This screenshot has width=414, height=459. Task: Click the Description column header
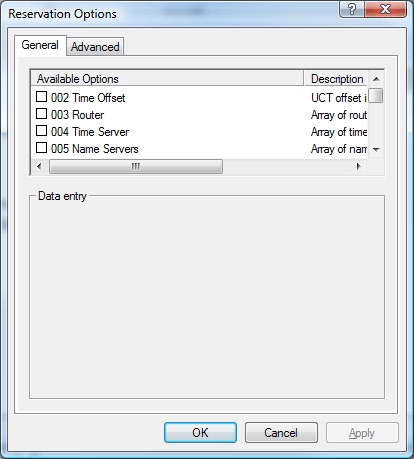point(336,79)
